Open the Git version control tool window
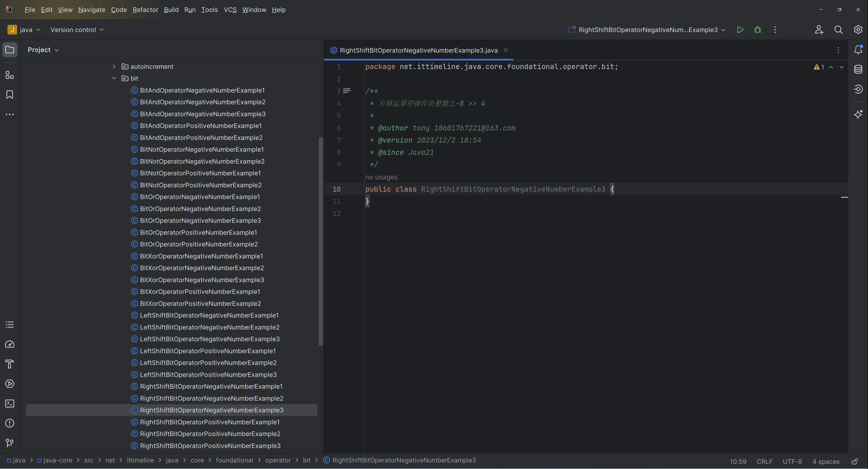 pyautogui.click(x=10, y=443)
